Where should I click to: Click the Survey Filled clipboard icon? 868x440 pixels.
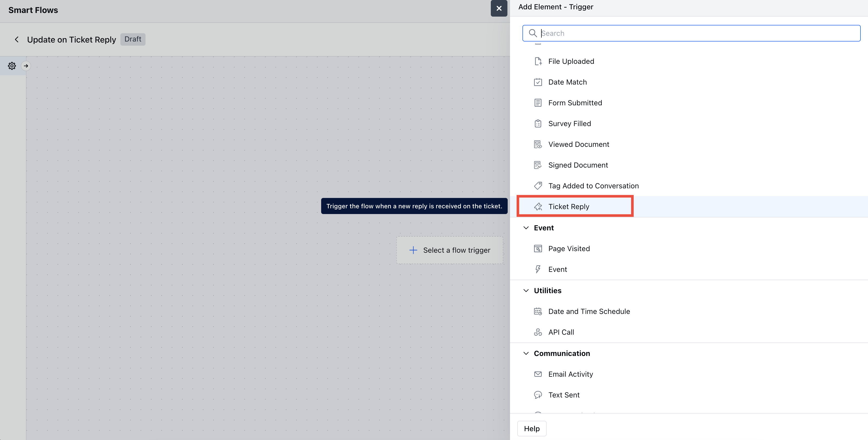pos(538,124)
